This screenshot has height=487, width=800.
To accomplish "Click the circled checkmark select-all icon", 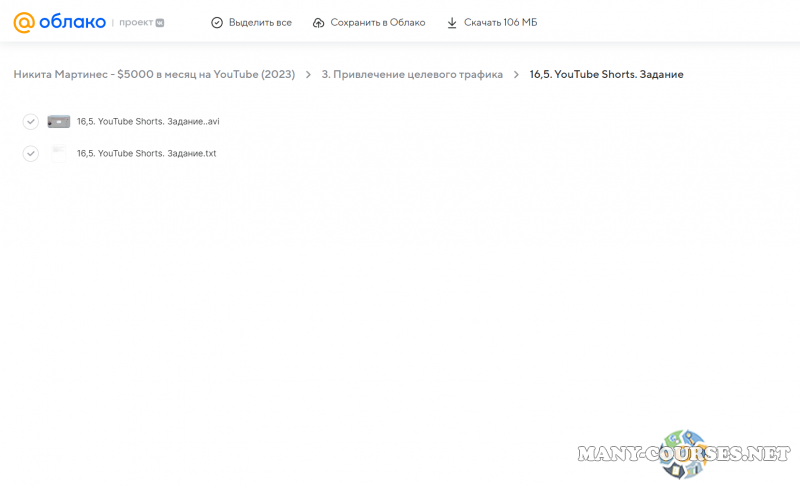I will (217, 22).
